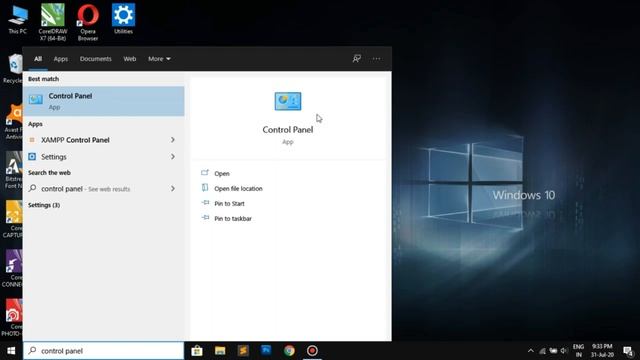Open the More filter dropdown
Screen dimensions: 640x360
(159, 59)
